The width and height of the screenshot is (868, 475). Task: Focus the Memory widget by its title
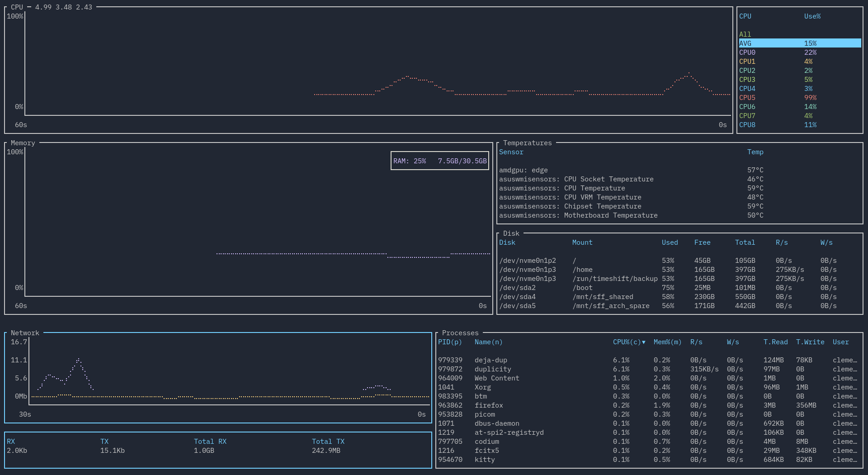tap(23, 143)
